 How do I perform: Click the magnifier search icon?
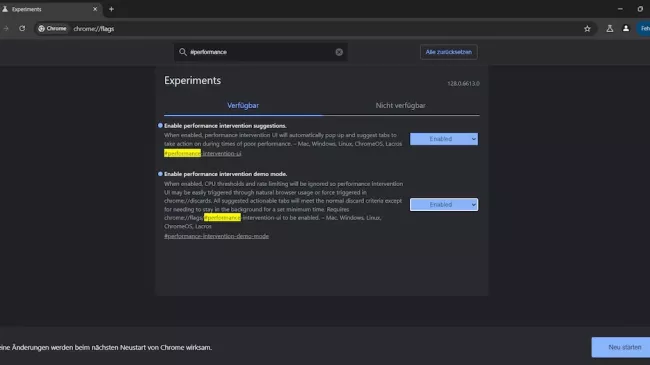click(x=182, y=52)
